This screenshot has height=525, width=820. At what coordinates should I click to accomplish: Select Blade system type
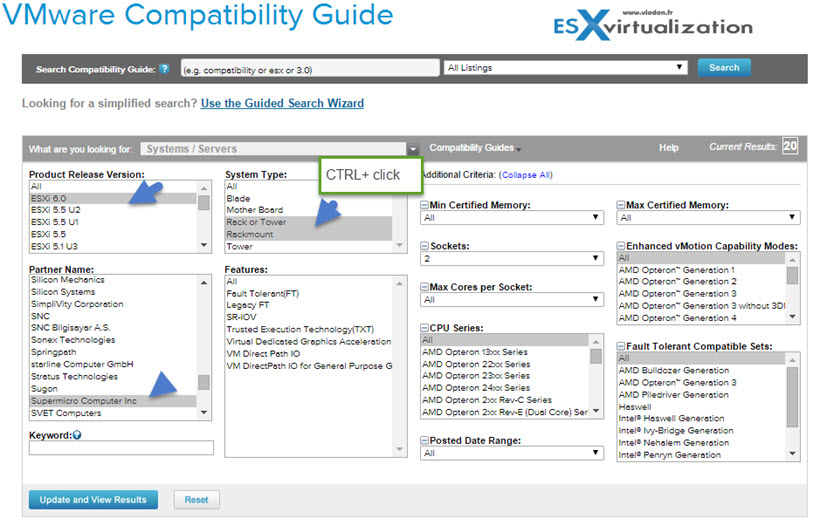point(309,199)
